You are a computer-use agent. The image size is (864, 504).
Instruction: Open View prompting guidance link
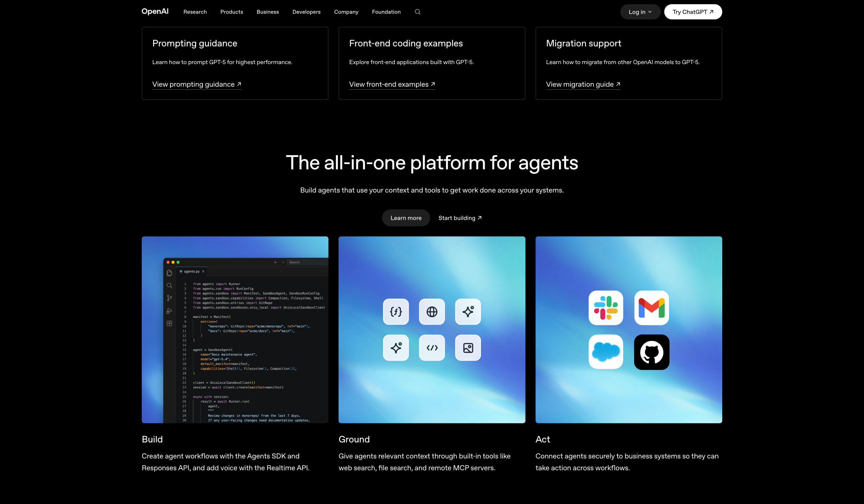[x=197, y=84]
